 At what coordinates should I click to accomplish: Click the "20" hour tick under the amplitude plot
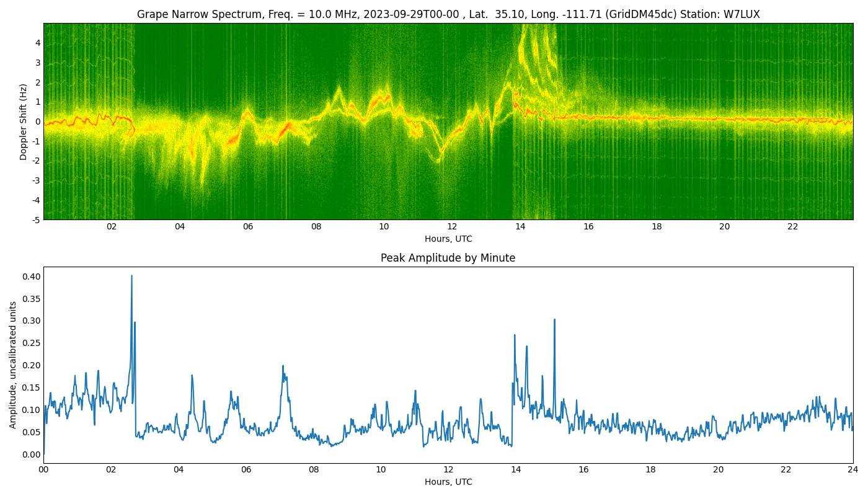(x=718, y=470)
